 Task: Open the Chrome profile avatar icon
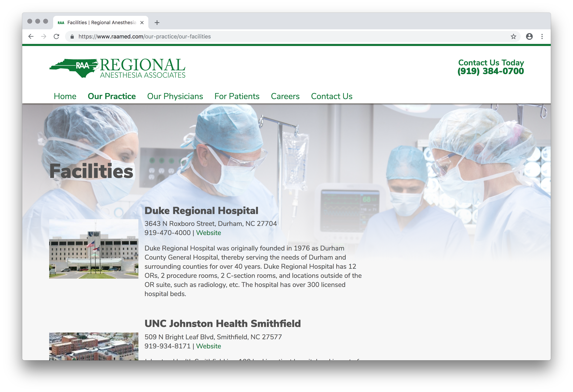coord(529,36)
